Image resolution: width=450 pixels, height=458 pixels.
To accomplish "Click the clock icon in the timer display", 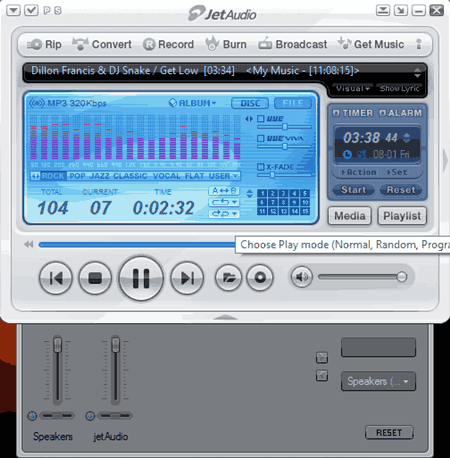I will click(x=347, y=154).
